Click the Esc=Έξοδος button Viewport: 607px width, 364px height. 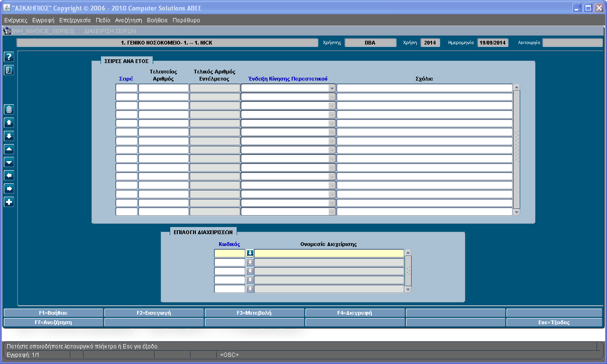coord(554,322)
